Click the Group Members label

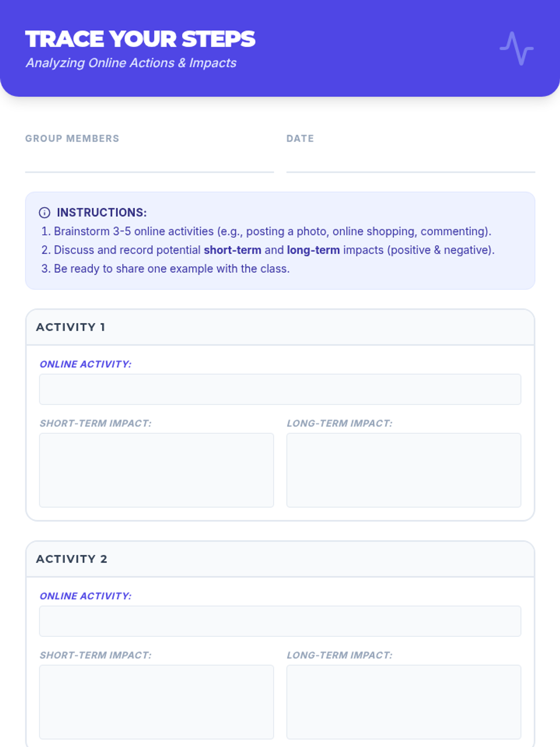coord(72,139)
